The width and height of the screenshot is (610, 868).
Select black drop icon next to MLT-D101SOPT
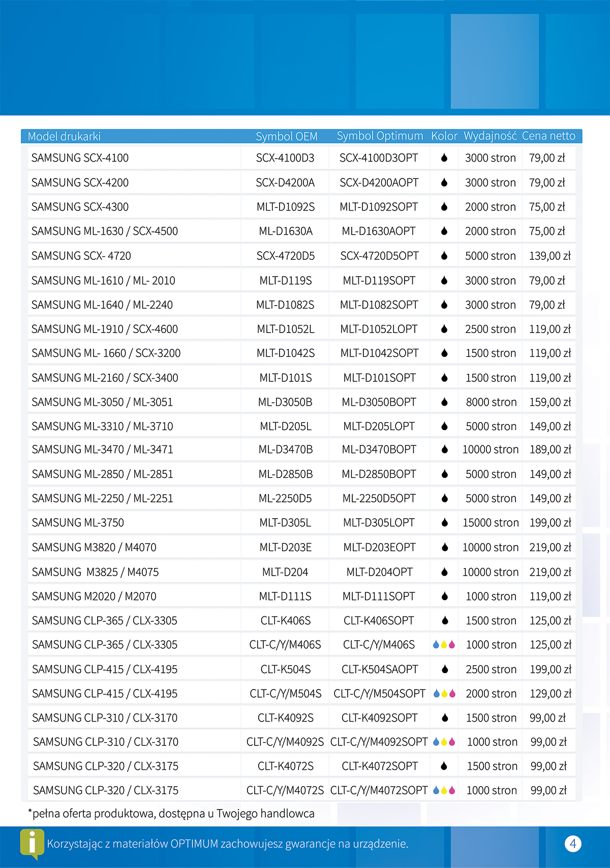(444, 378)
